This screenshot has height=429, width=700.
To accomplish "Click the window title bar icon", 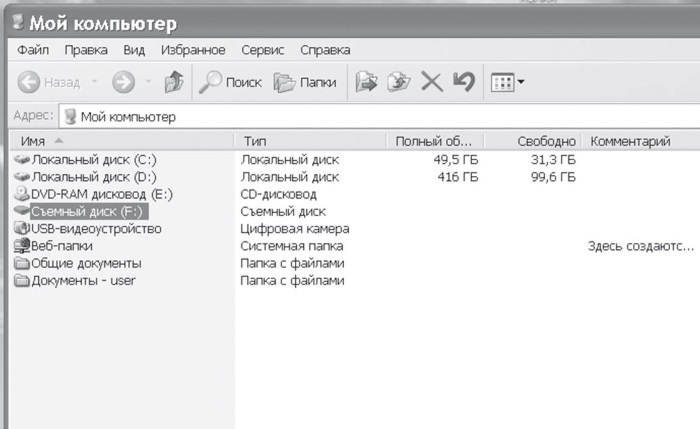I will tap(18, 22).
